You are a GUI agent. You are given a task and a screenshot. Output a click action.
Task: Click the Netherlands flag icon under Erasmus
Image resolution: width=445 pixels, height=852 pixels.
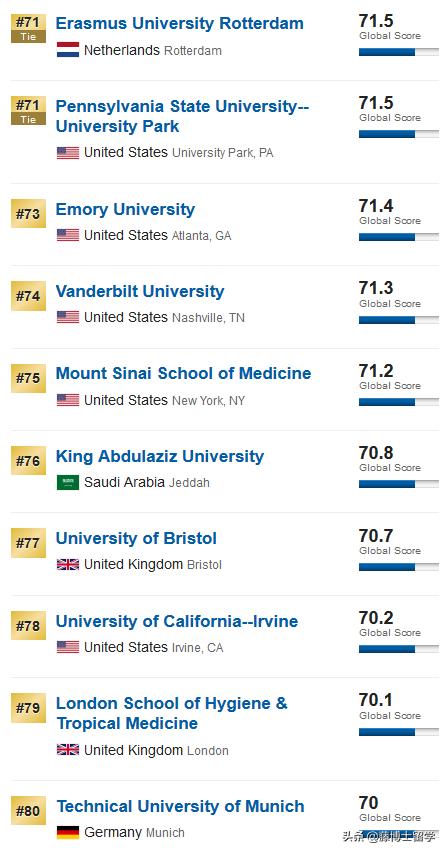tap(68, 50)
